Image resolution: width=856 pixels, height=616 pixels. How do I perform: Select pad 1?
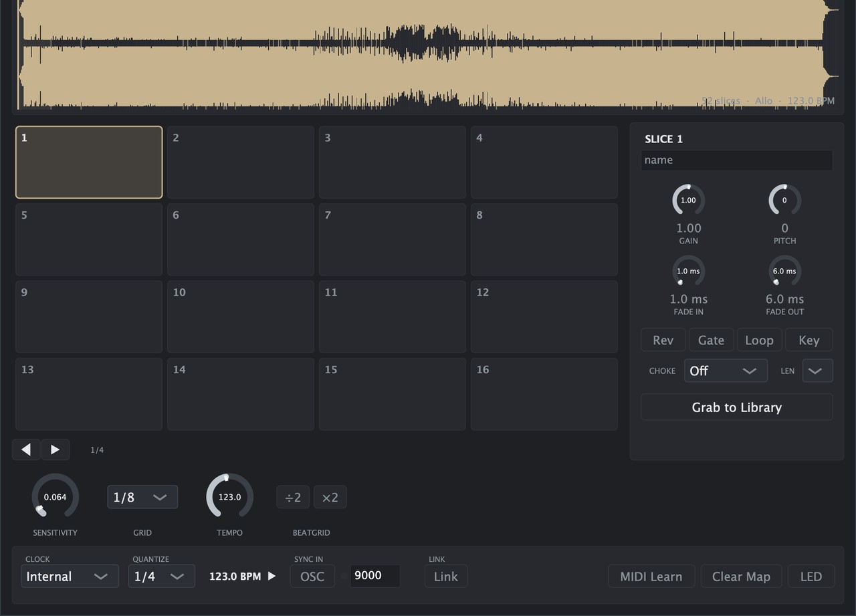point(89,163)
